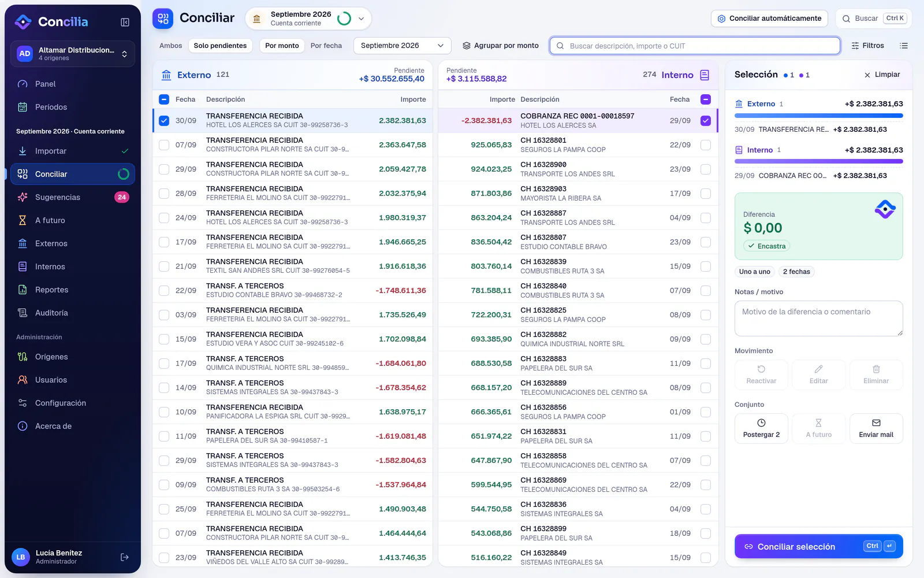Click the Notas / motivo text area
This screenshot has height=578, width=924.
818,318
